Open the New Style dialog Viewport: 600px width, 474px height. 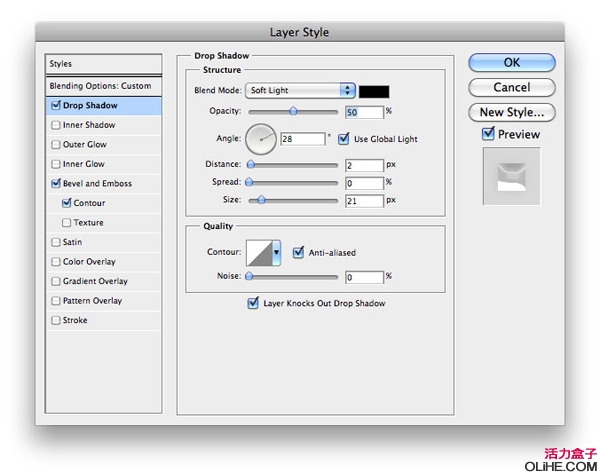(x=512, y=112)
